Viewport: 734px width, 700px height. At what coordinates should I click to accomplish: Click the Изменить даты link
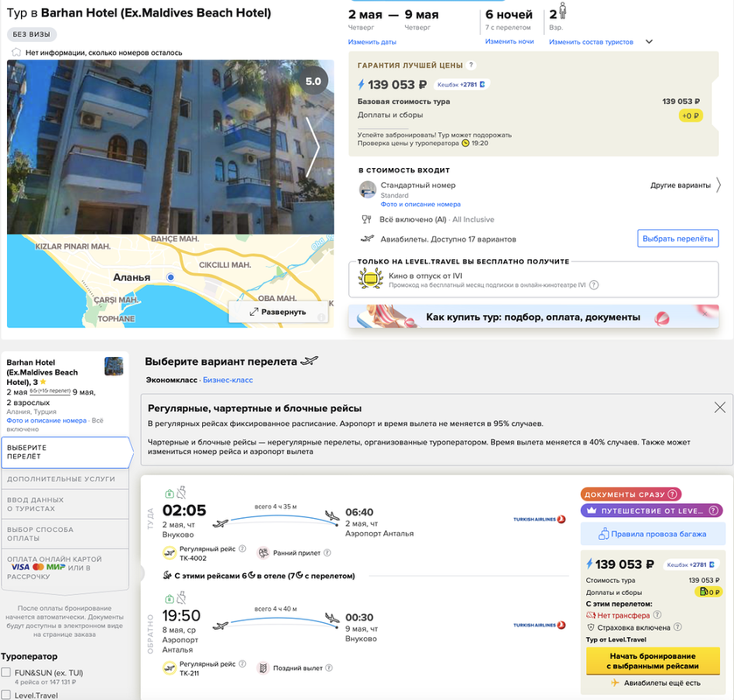tap(372, 42)
